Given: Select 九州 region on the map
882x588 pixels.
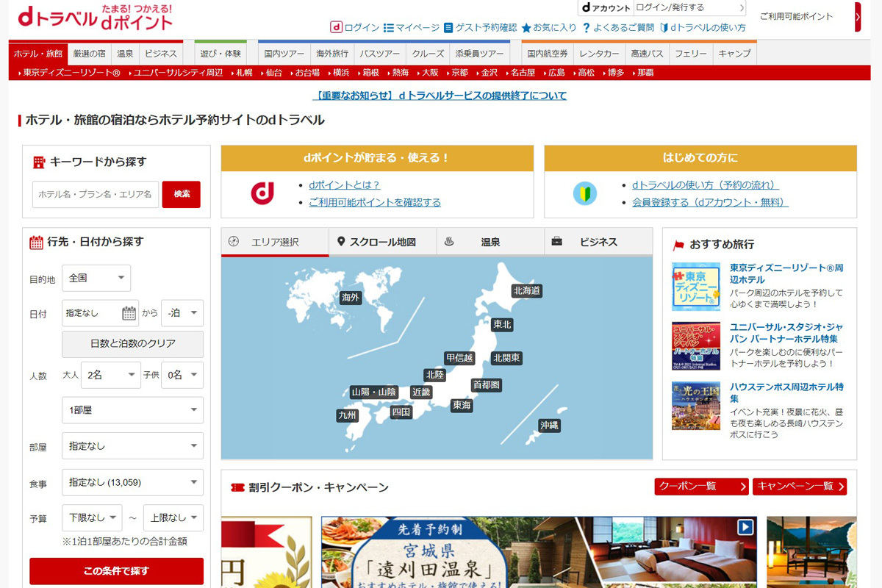Looking at the screenshot, I should [x=347, y=415].
